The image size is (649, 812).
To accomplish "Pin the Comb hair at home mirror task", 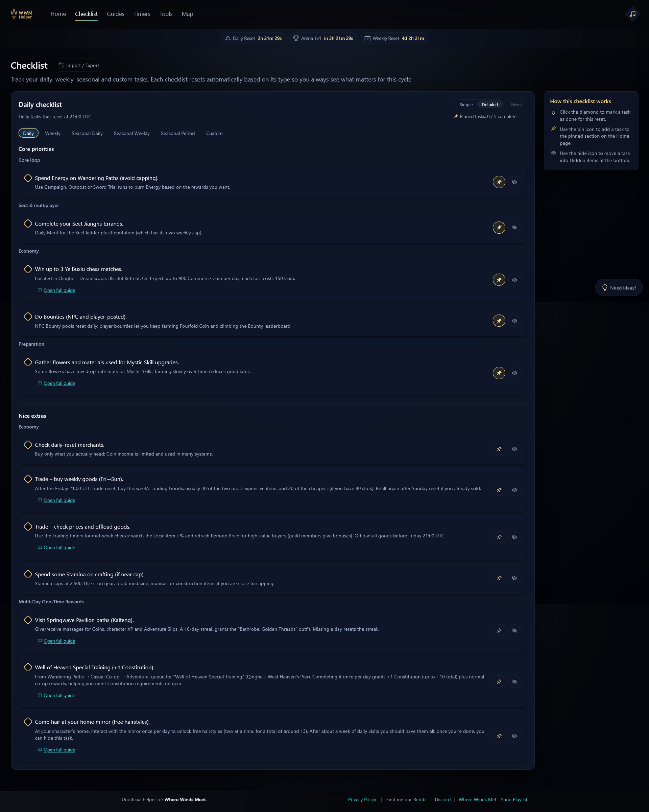I will pos(499,736).
